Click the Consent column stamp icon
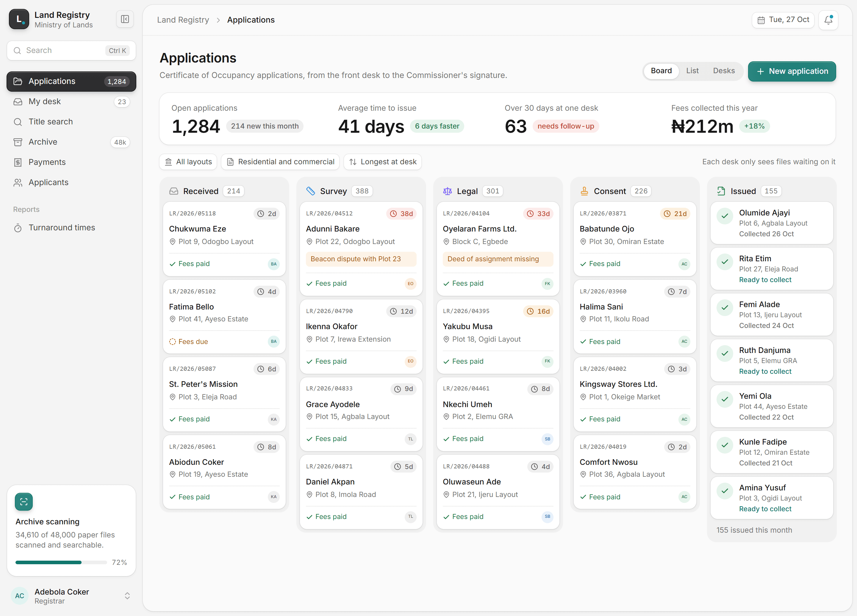 (x=584, y=191)
